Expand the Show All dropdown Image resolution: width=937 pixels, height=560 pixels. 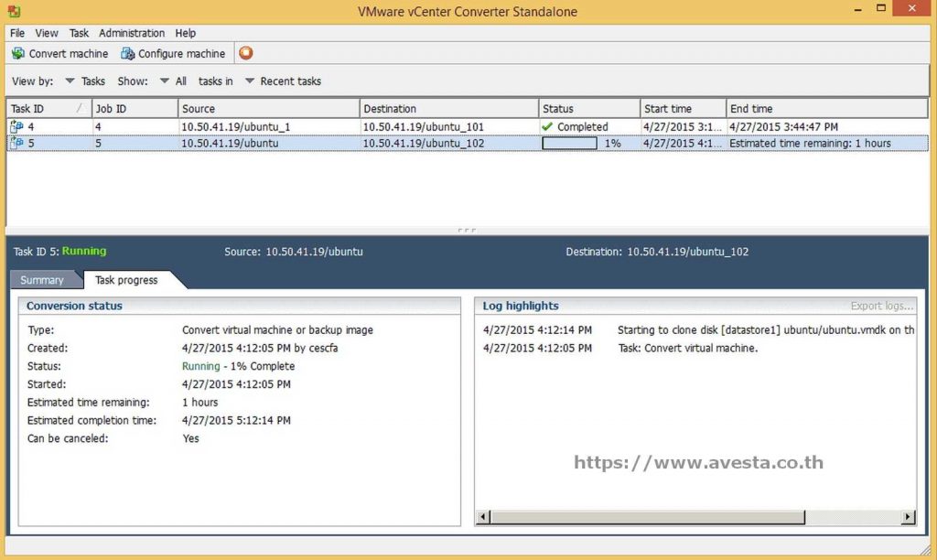coord(165,81)
